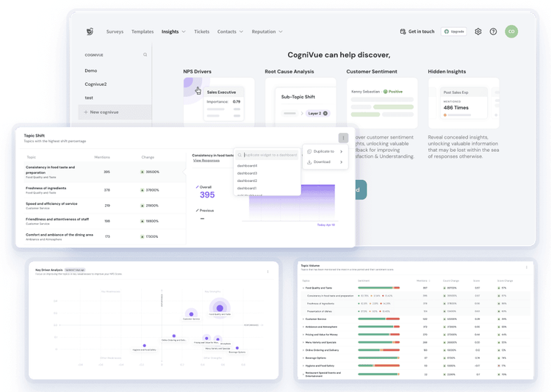Click the New cognivue button

click(x=115, y=112)
